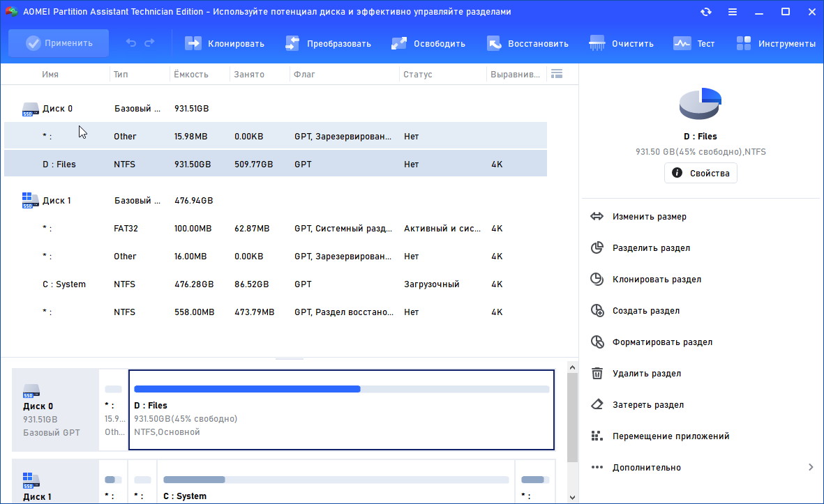The height and width of the screenshot is (504, 824).
Task: Click the Затереть раздел eraser icon
Action: point(597,405)
